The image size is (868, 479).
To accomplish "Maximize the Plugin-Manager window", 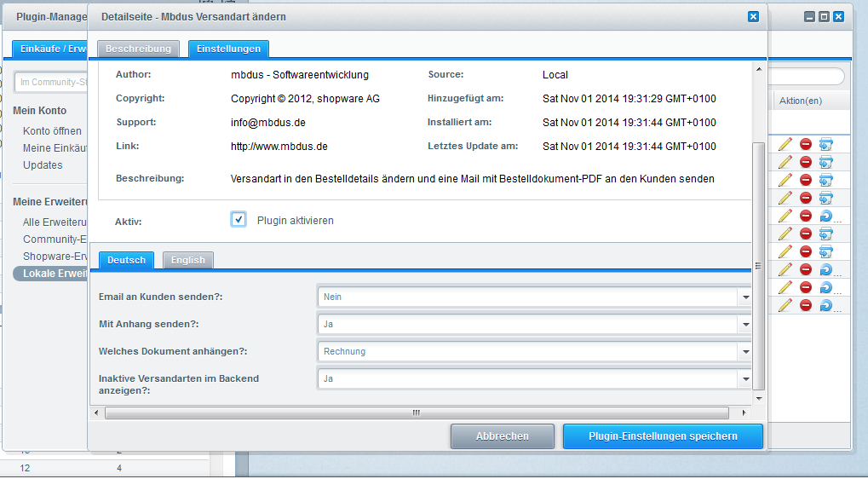I will (x=824, y=16).
